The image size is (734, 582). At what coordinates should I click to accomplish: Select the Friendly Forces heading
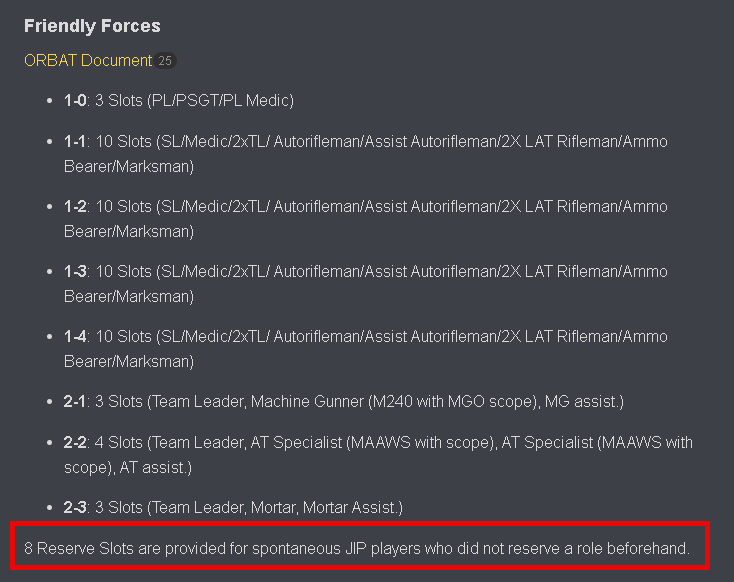[x=92, y=26]
